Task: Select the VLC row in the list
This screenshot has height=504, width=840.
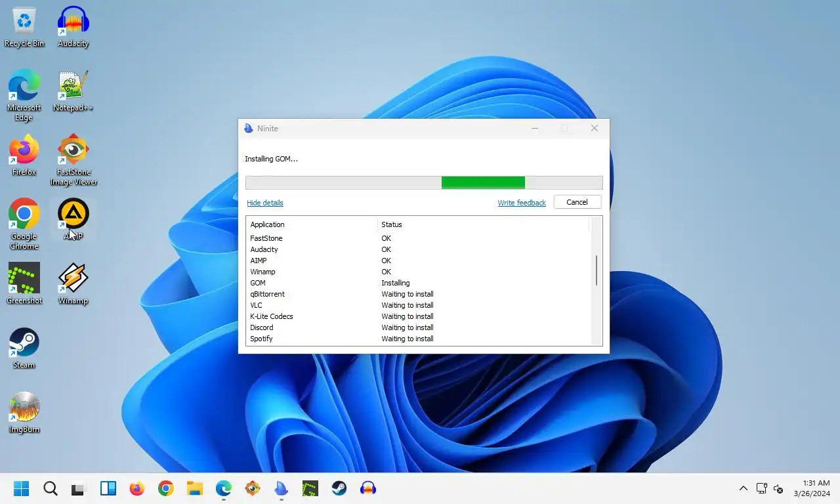Action: (418, 305)
